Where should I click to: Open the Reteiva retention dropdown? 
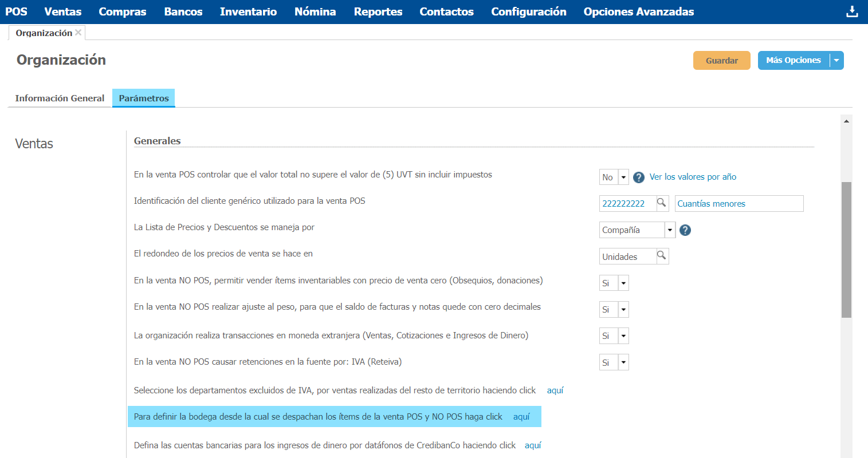(623, 362)
